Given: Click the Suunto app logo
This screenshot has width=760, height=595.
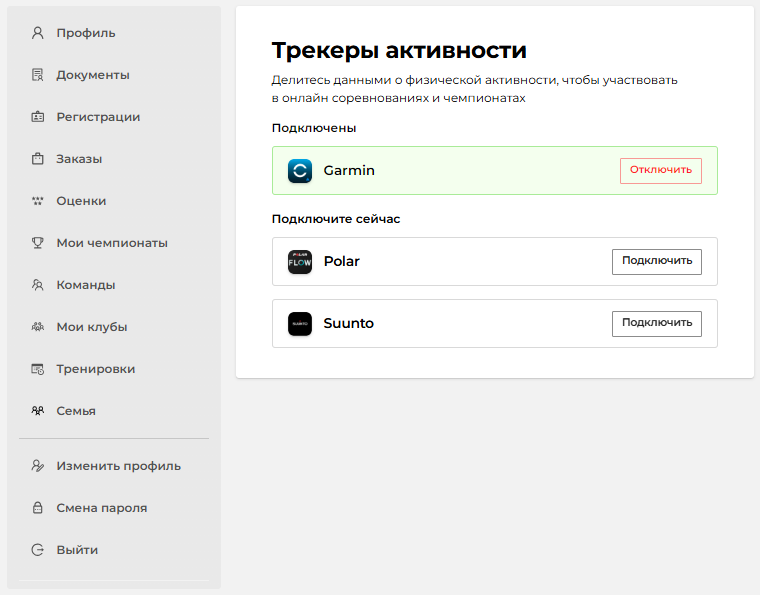Looking at the screenshot, I should point(300,324).
